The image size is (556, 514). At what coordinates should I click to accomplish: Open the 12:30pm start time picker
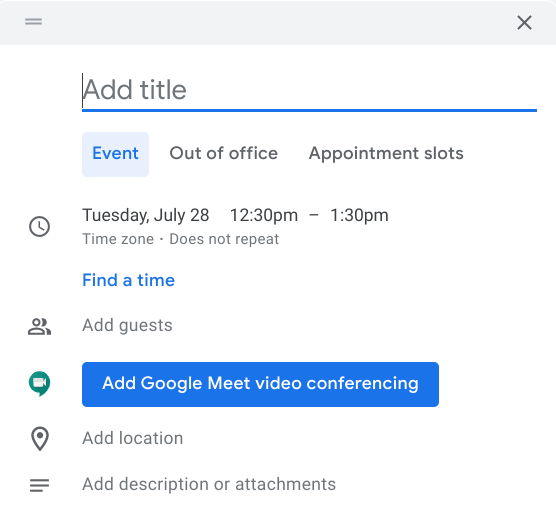[x=264, y=215]
